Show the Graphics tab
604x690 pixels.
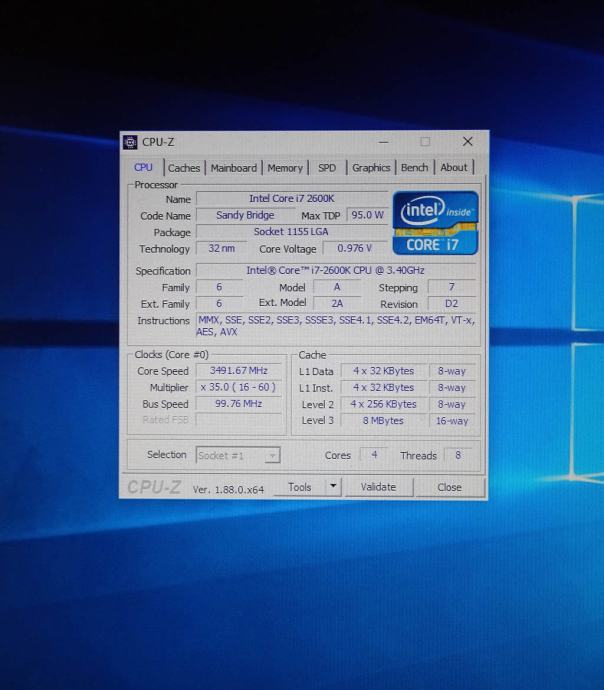(x=371, y=168)
